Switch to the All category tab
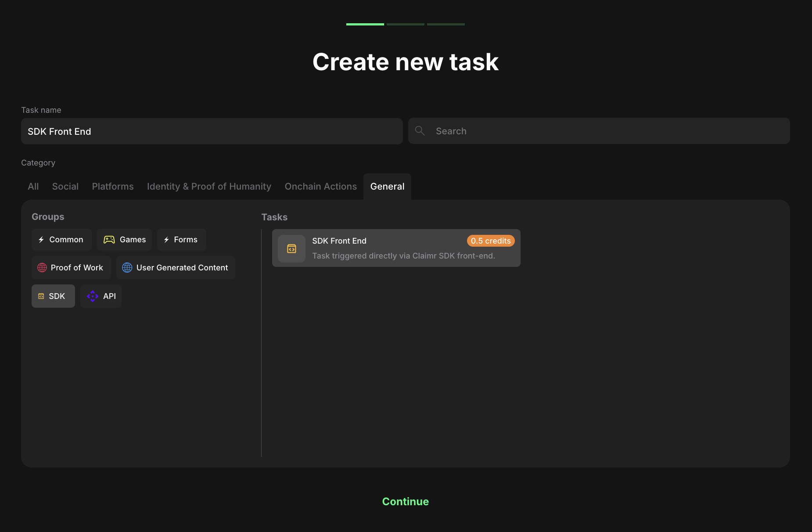Image resolution: width=812 pixels, height=532 pixels. coord(33,187)
